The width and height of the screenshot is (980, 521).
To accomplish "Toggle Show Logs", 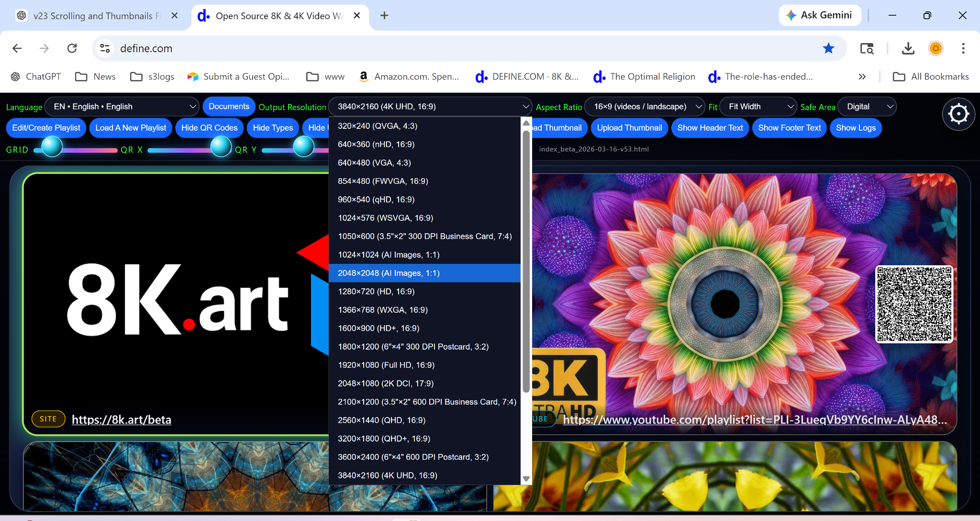I will pos(856,128).
